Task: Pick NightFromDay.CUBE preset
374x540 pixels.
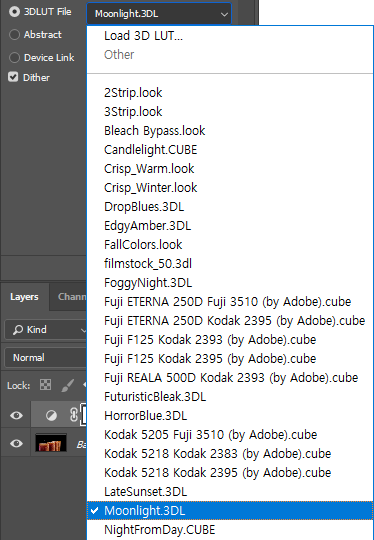Action: (x=230, y=530)
